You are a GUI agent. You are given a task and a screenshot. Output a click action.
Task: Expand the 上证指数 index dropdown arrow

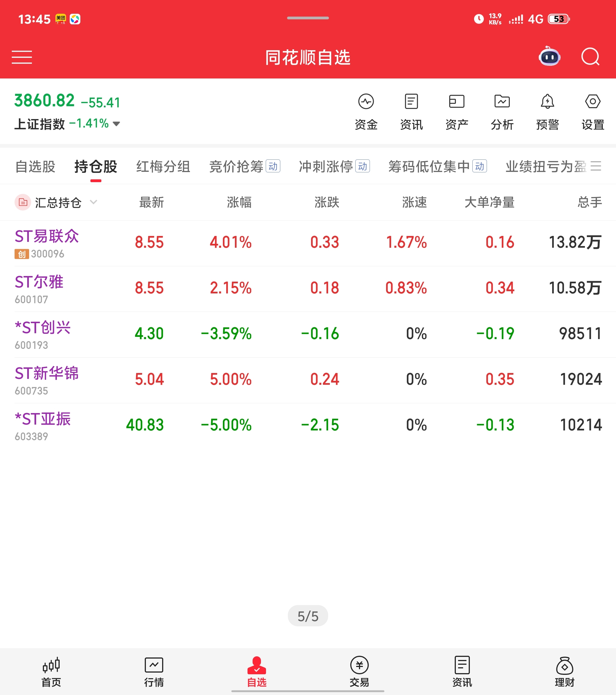[116, 124]
